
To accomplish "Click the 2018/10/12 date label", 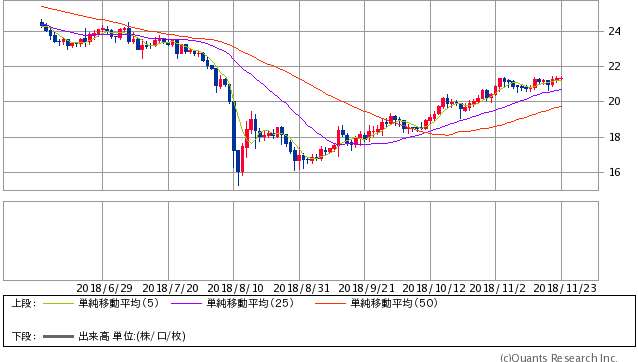I will pyautogui.click(x=434, y=288).
